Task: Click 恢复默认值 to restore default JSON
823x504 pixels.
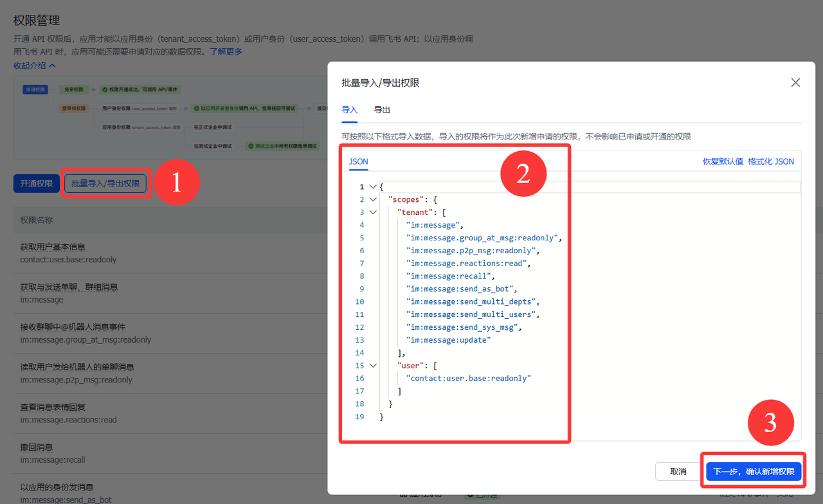Action: [723, 161]
